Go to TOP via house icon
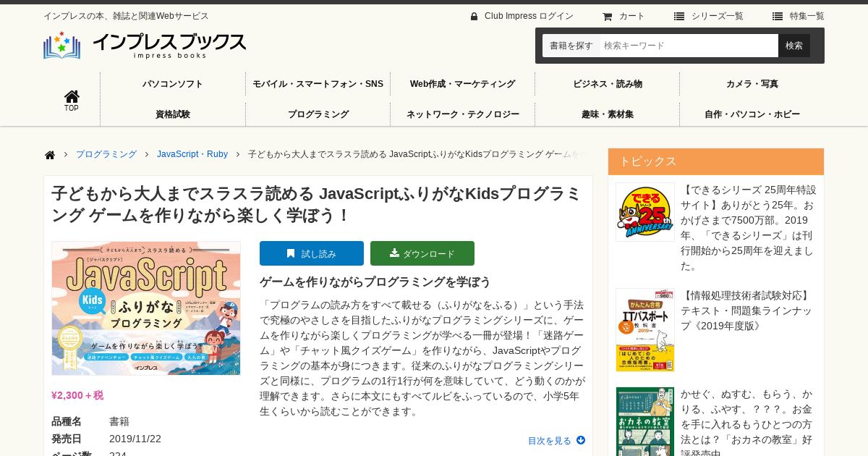Image resolution: width=868 pixels, height=456 pixels. 72,101
